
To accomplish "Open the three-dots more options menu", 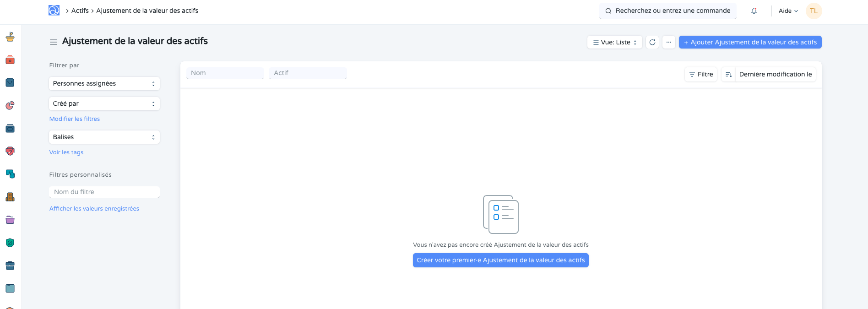I will pos(669,42).
